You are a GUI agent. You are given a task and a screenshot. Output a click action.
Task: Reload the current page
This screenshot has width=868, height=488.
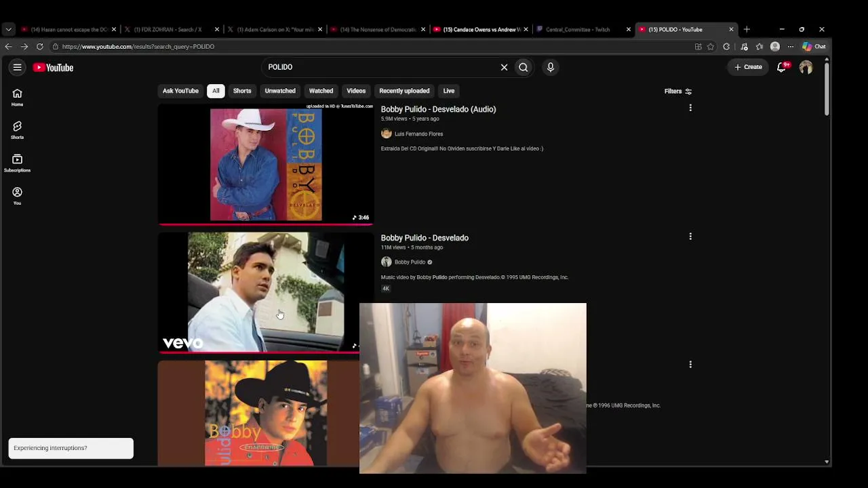pos(39,46)
